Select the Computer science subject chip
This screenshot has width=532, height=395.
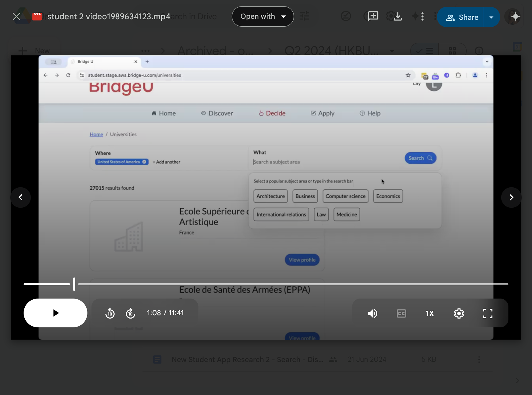(345, 196)
